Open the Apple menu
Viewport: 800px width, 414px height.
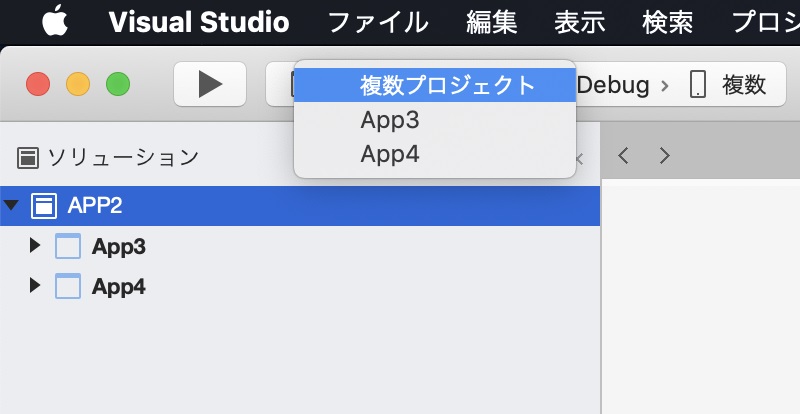(55, 22)
